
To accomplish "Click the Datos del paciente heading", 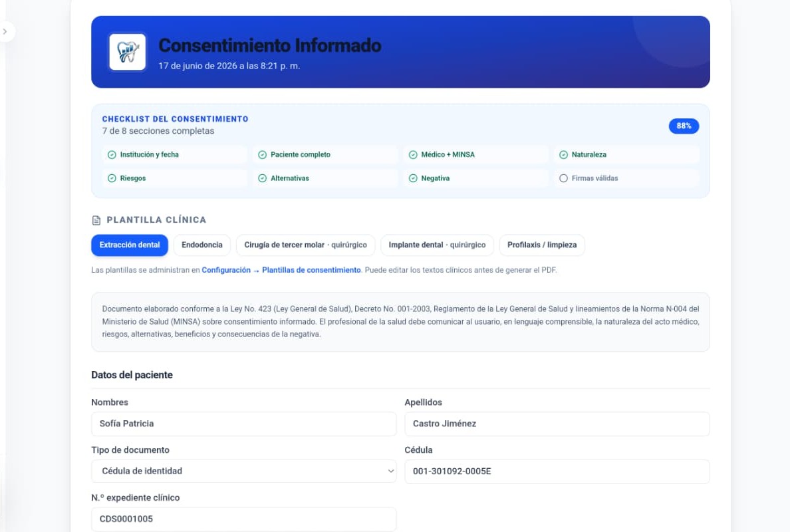I will tap(132, 375).
